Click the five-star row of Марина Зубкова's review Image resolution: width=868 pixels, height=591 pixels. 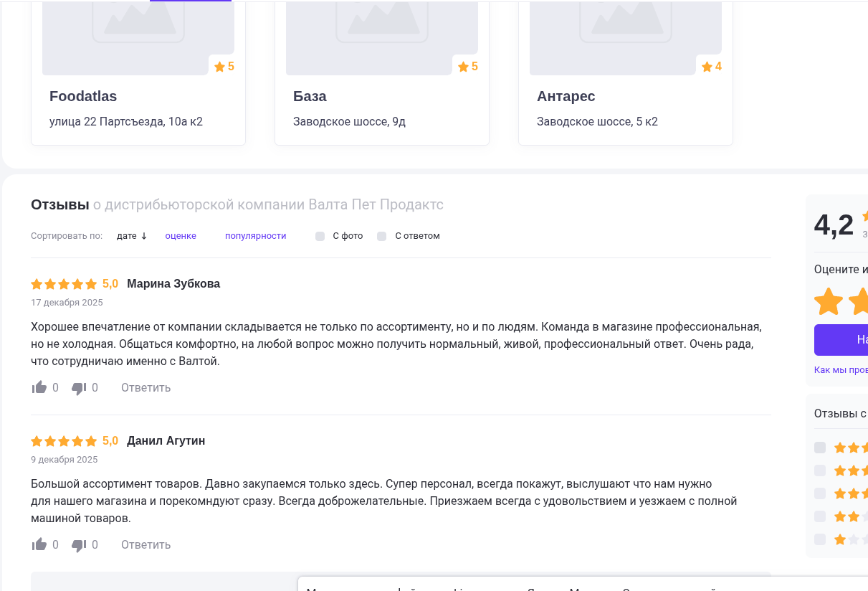(x=64, y=284)
